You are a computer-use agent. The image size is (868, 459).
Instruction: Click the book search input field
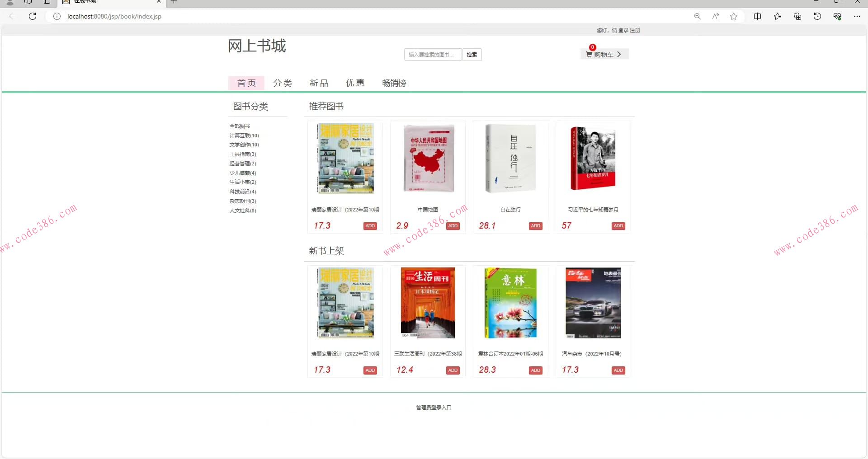pyautogui.click(x=432, y=54)
